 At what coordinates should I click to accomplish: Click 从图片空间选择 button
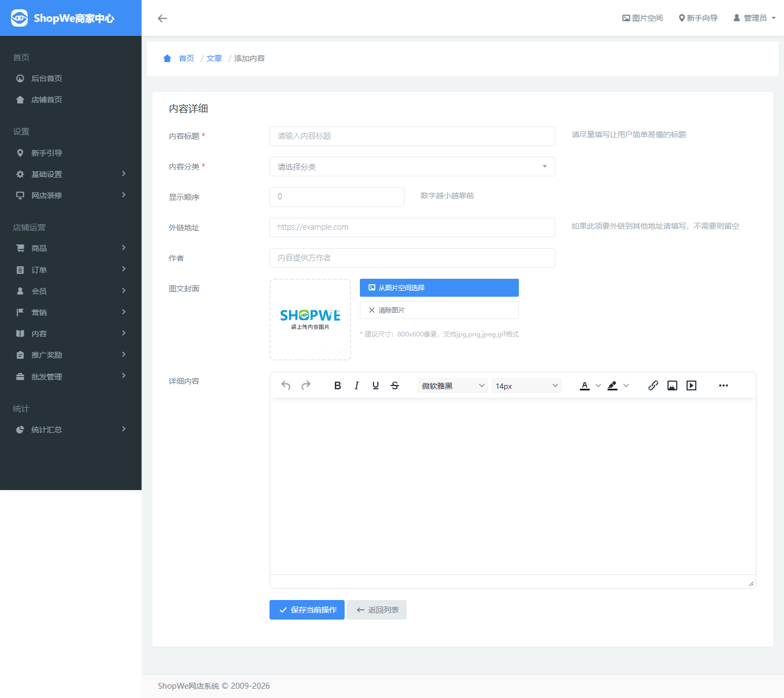point(439,287)
